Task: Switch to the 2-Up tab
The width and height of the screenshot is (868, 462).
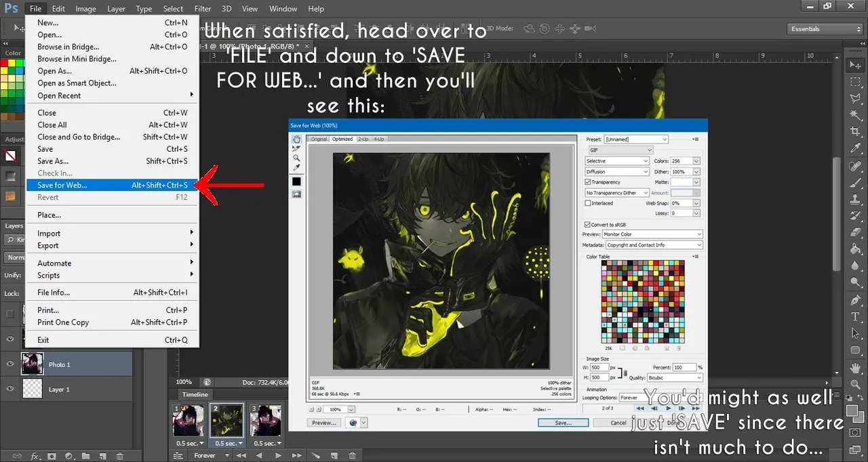Action: coord(363,139)
